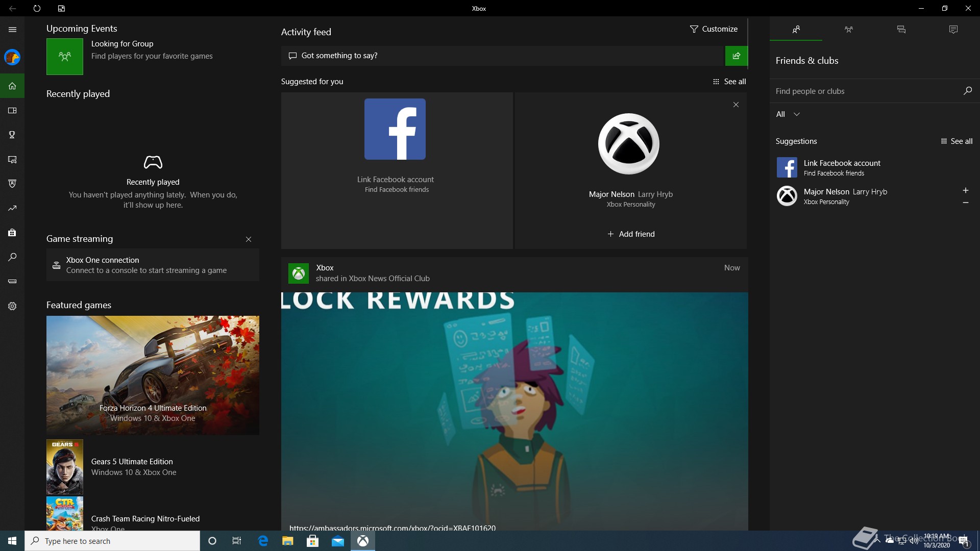Expand the All friends filter dropdown
This screenshot has width=980, height=551.
click(788, 114)
